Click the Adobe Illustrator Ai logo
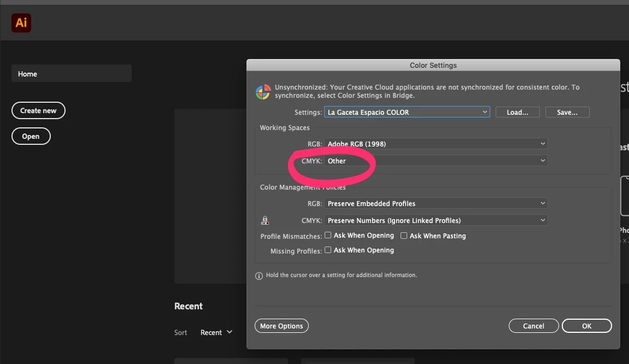This screenshot has height=364, width=629. pyautogui.click(x=21, y=23)
